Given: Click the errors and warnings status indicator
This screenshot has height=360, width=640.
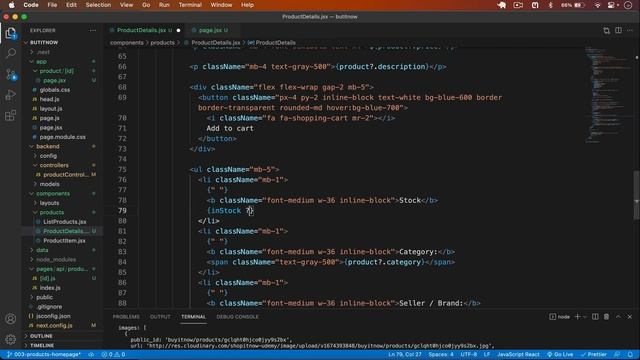Looking at the screenshot, I should [113, 354].
